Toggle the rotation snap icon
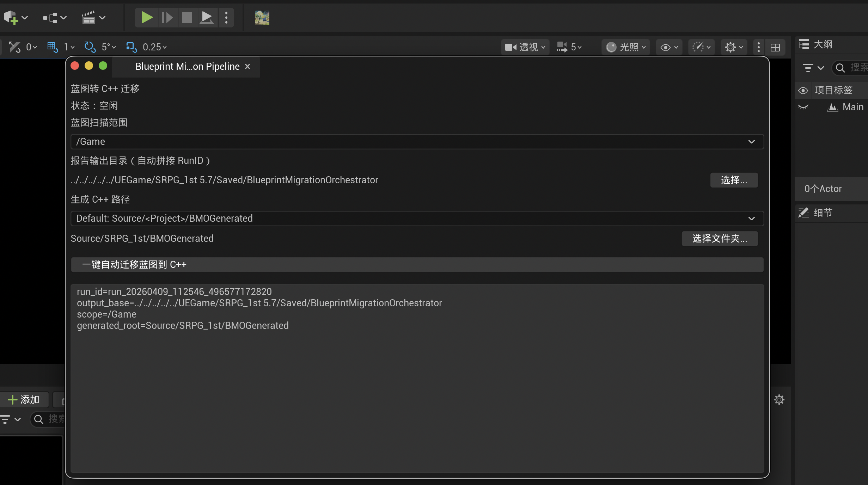This screenshot has width=868, height=485. (x=90, y=47)
